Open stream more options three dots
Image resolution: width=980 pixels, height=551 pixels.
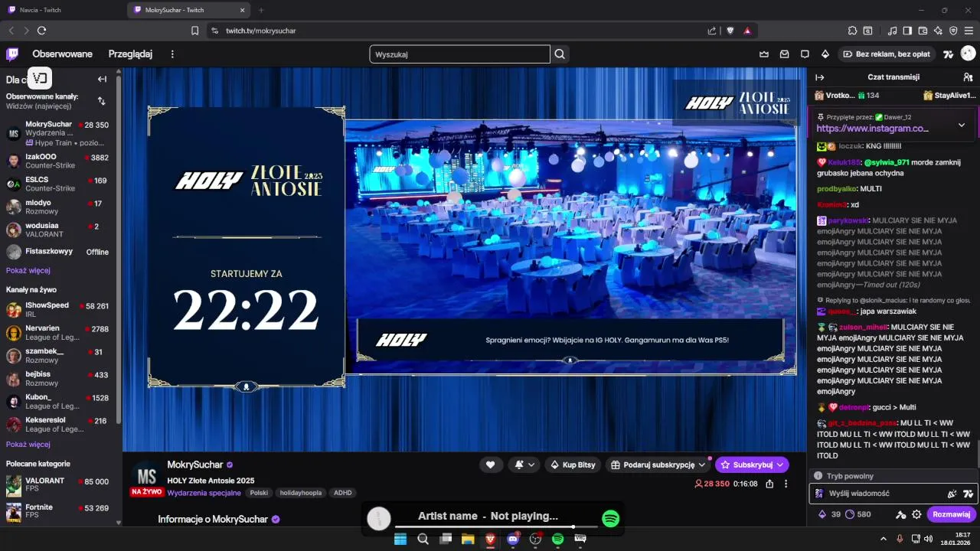pyautogui.click(x=787, y=484)
